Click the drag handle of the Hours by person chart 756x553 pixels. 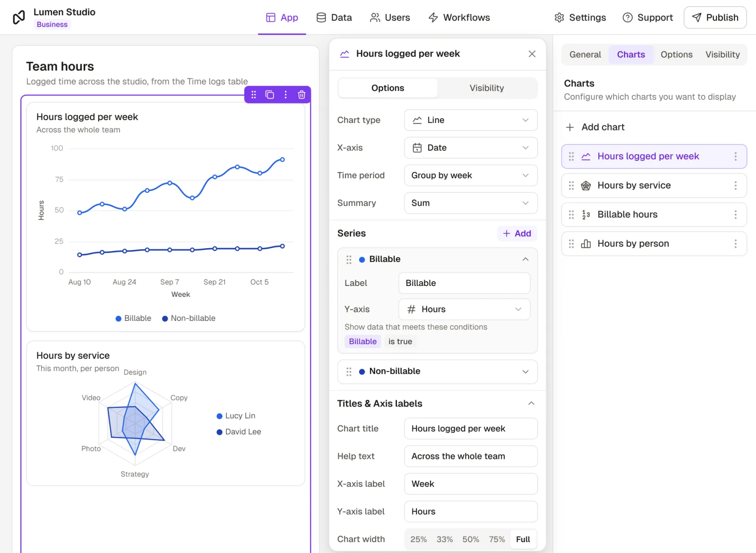click(571, 244)
